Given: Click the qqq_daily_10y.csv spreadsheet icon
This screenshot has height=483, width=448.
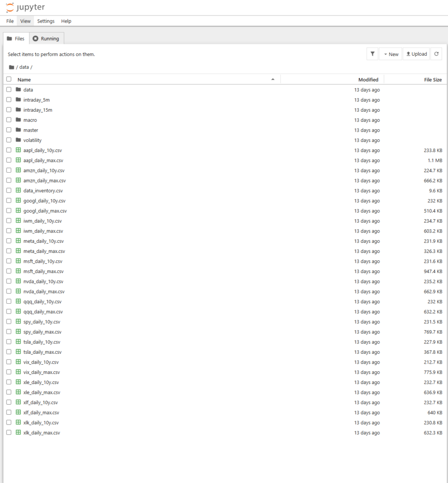Looking at the screenshot, I should pyautogui.click(x=18, y=301).
